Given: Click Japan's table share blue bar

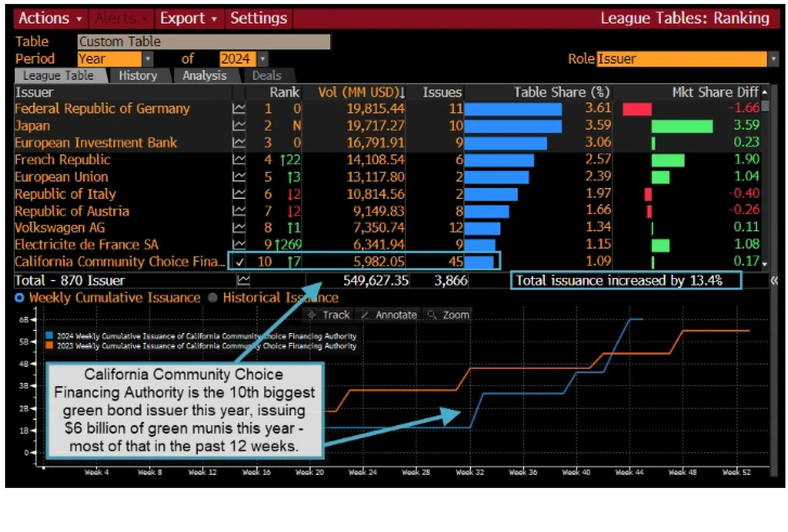Looking at the screenshot, I should 513,126.
